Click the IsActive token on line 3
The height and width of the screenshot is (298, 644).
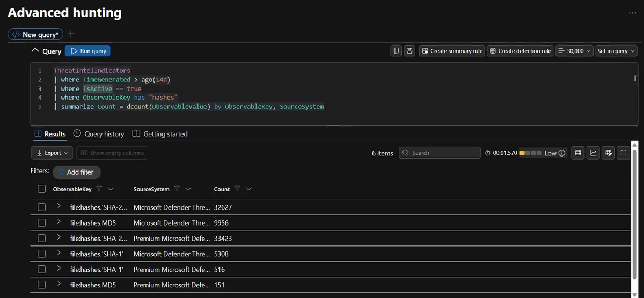click(97, 88)
